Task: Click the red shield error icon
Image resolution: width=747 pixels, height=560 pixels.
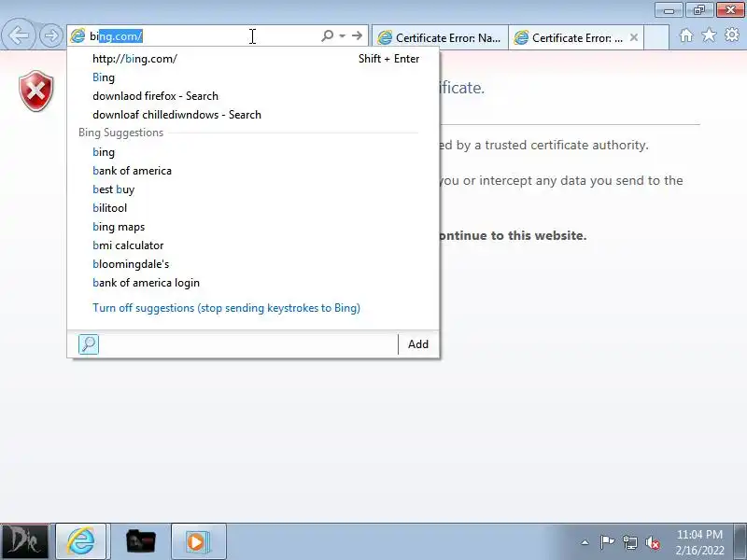Action: click(x=36, y=91)
